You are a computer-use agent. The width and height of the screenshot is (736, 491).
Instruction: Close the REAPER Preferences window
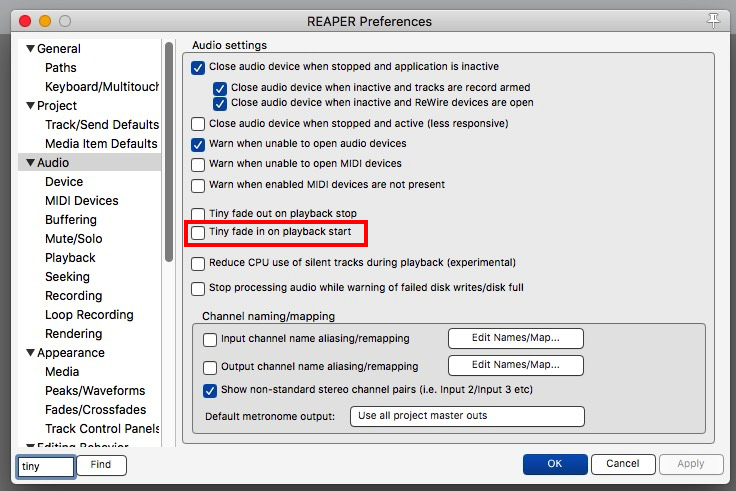pyautogui.click(x=25, y=21)
